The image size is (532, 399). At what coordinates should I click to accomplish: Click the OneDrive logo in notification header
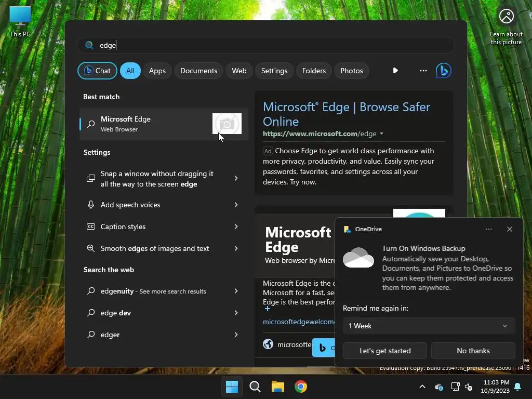347,229
